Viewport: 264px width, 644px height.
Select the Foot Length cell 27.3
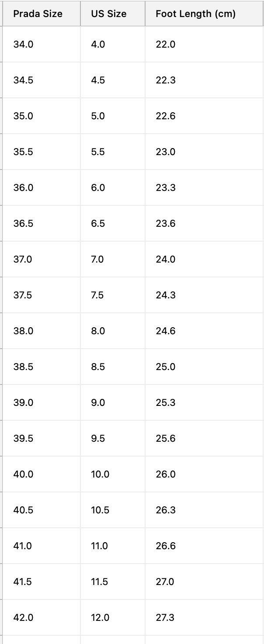click(205, 617)
